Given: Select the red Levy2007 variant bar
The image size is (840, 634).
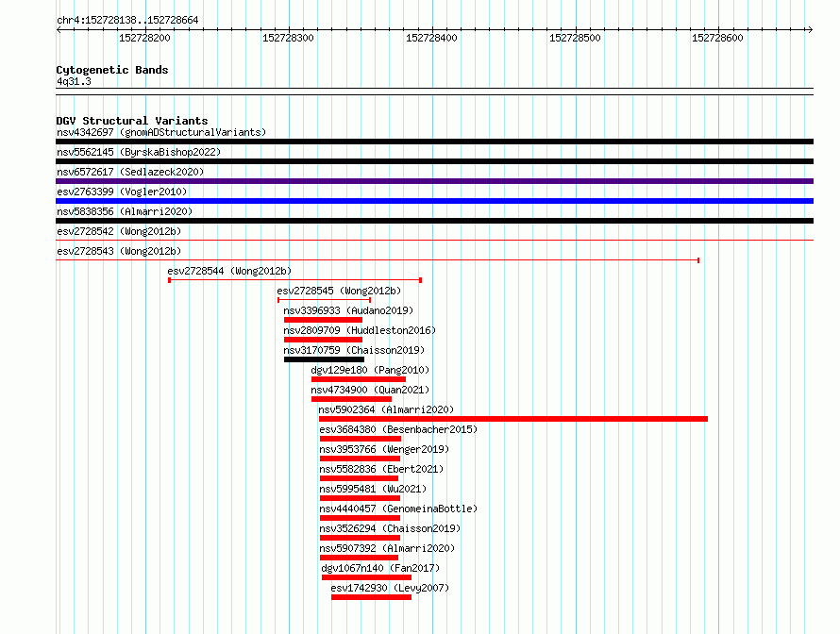Looking at the screenshot, I should click(x=371, y=597).
